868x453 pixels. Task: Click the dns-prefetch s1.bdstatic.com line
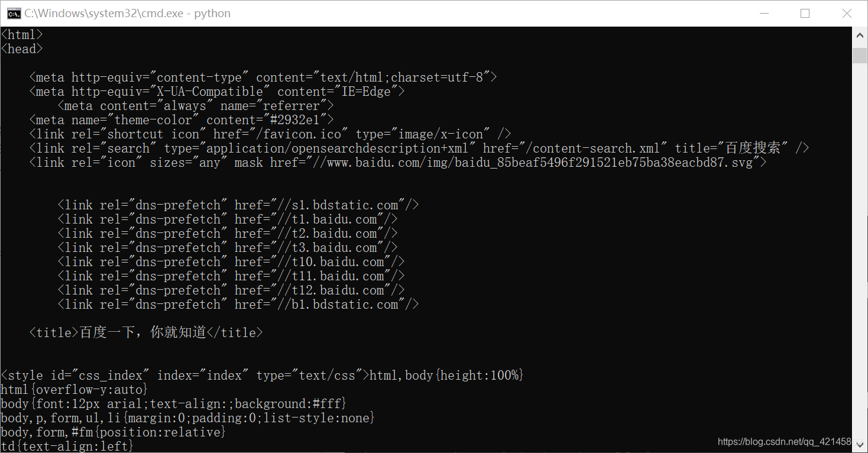coord(238,205)
